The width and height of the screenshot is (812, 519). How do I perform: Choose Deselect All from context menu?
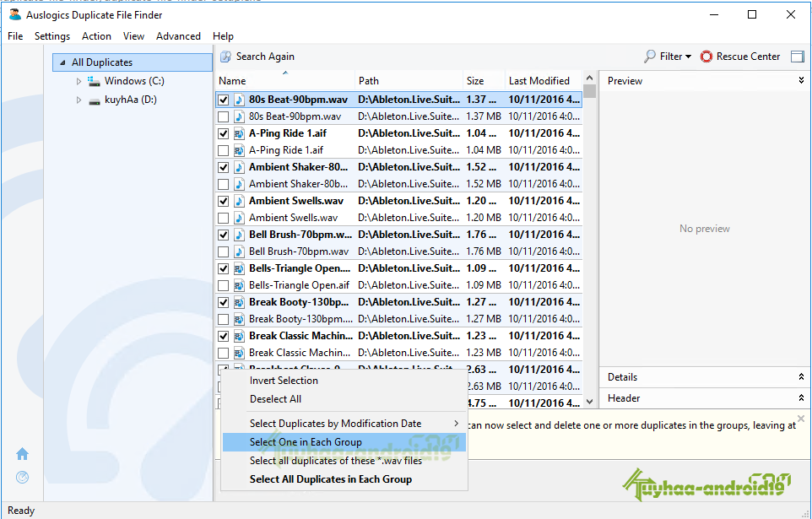[x=344, y=399]
